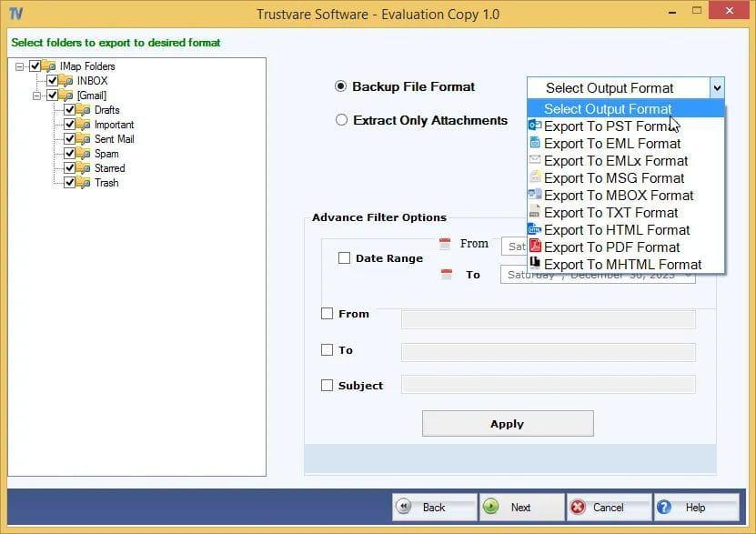This screenshot has width=756, height=534.
Task: Collapse the IMap Folders tree node
Action: 20,66
